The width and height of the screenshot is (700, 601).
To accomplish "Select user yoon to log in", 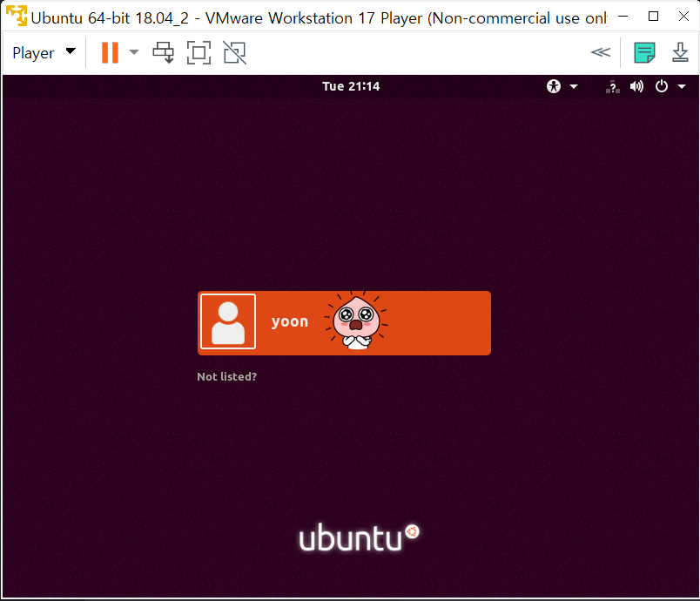I will [x=344, y=323].
